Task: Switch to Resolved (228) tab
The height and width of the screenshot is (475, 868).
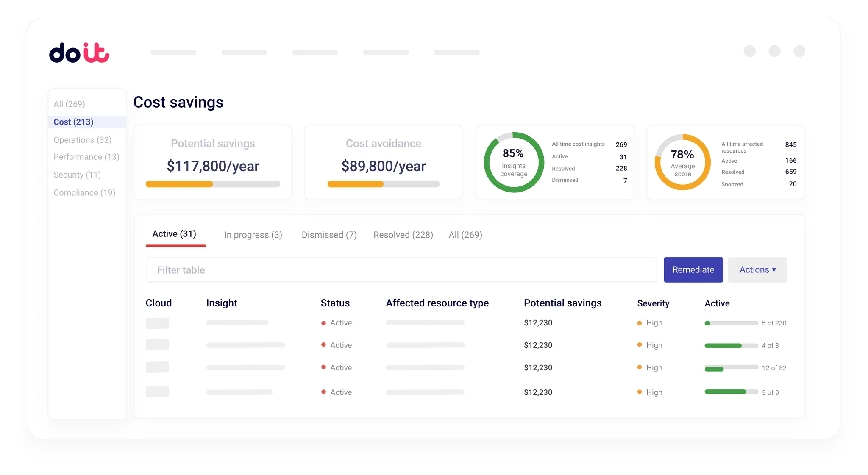Action: coord(403,235)
